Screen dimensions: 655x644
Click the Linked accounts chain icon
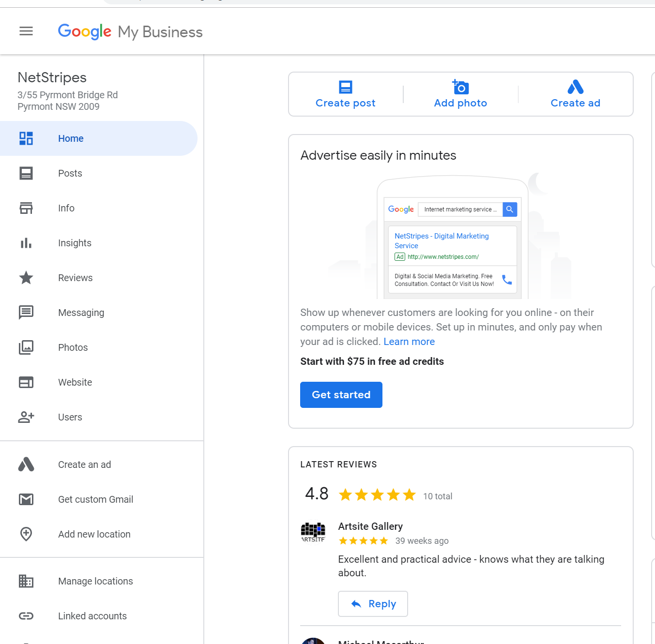coord(26,616)
